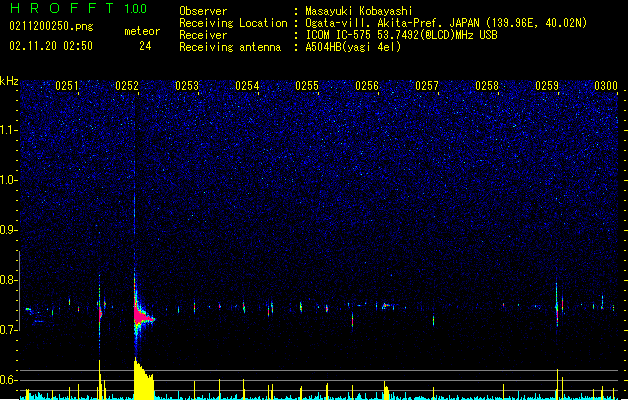This screenshot has width=629, height=400.
Task: Click the 0.7 kHz axis label
Action: pyautogui.click(x=8, y=330)
